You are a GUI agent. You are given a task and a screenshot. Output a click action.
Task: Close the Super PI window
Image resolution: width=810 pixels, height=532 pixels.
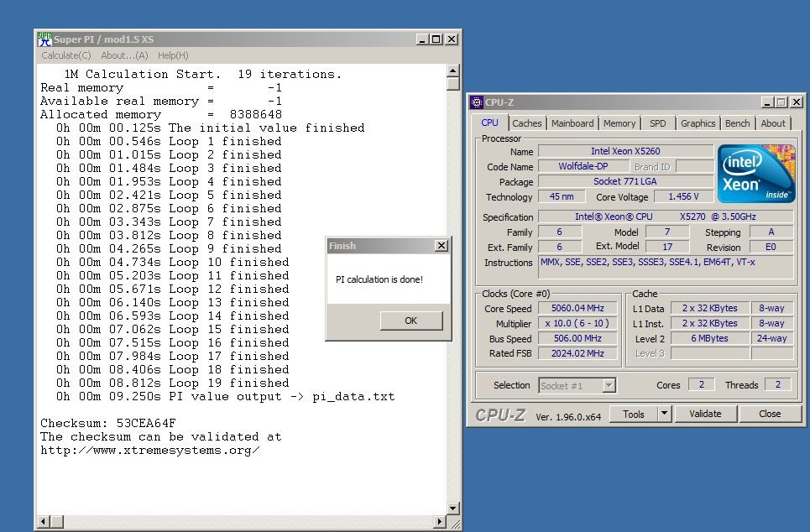coord(451,39)
